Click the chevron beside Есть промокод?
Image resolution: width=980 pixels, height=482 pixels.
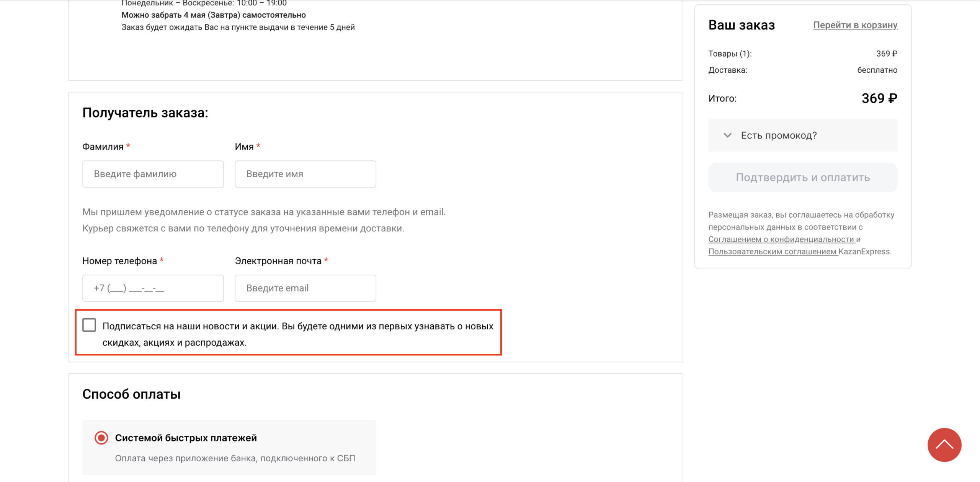[x=727, y=135]
